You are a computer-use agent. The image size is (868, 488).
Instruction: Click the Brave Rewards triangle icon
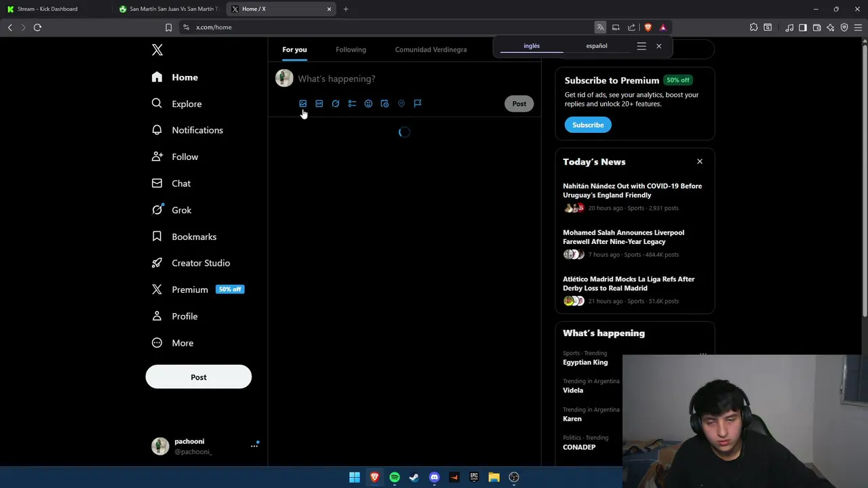click(663, 27)
